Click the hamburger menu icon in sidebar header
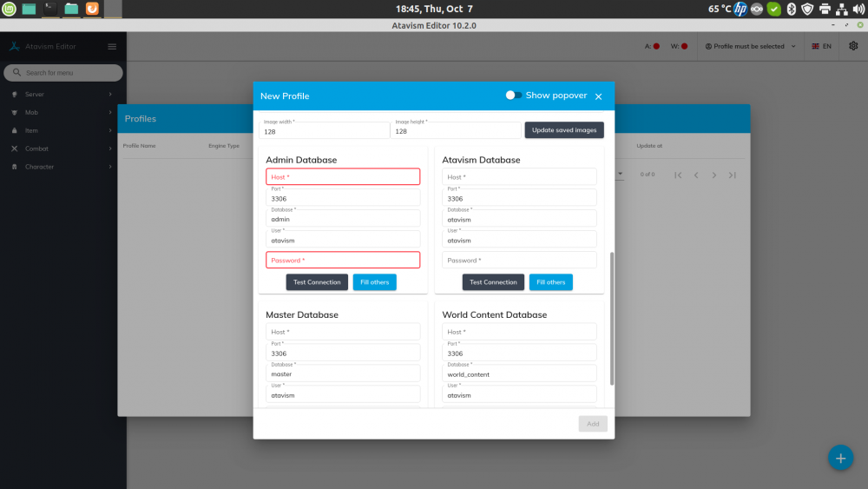 point(112,46)
